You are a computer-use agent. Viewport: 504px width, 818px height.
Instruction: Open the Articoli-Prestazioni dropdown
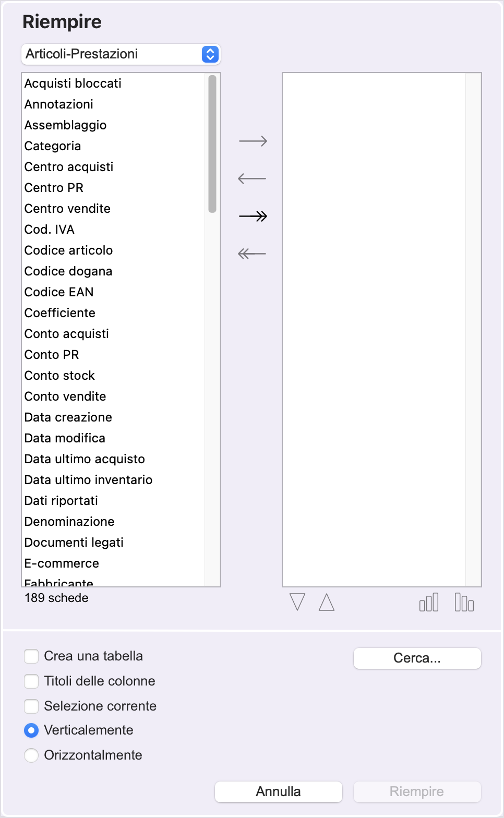[x=121, y=54]
